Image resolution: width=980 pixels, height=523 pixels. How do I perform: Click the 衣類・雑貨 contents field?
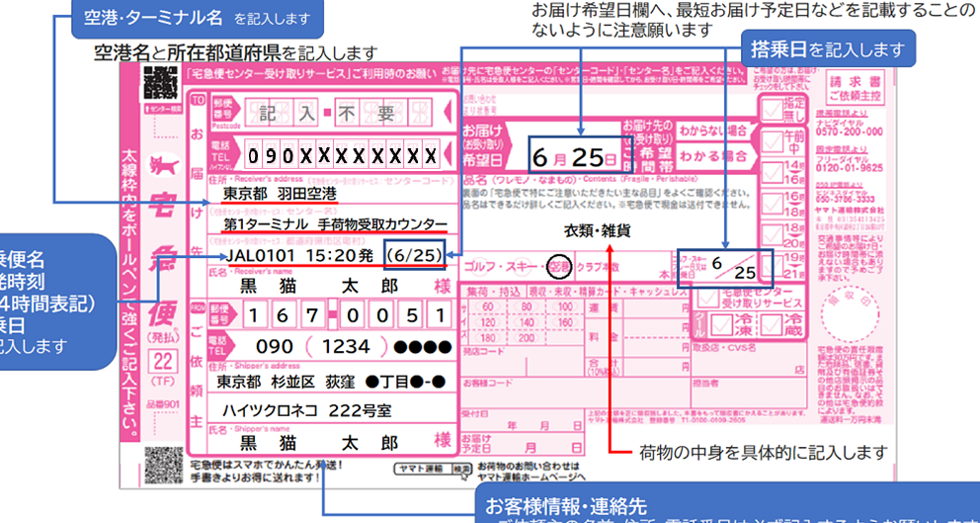tap(598, 230)
